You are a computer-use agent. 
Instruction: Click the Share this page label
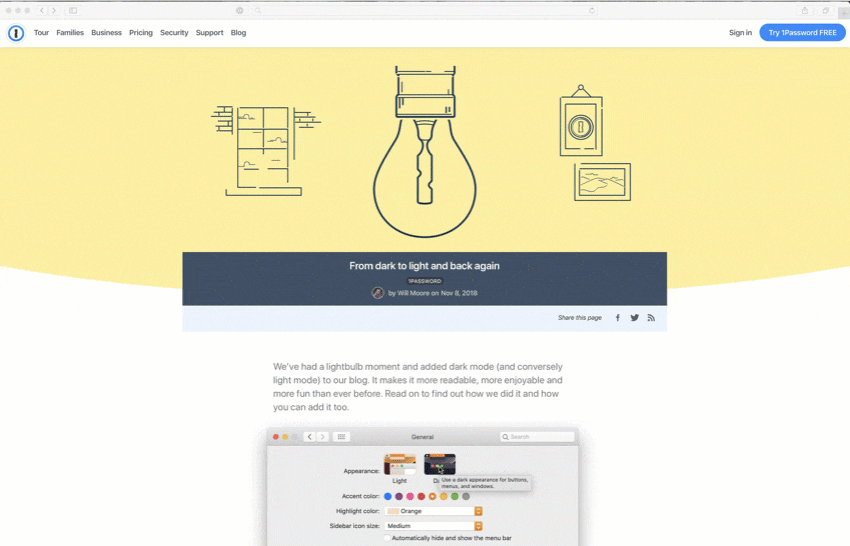coord(580,318)
